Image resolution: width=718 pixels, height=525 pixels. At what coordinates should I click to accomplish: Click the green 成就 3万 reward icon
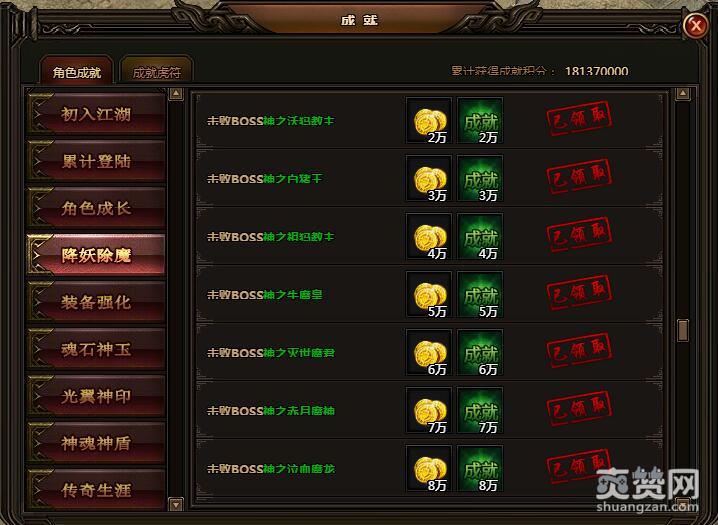[x=480, y=179]
